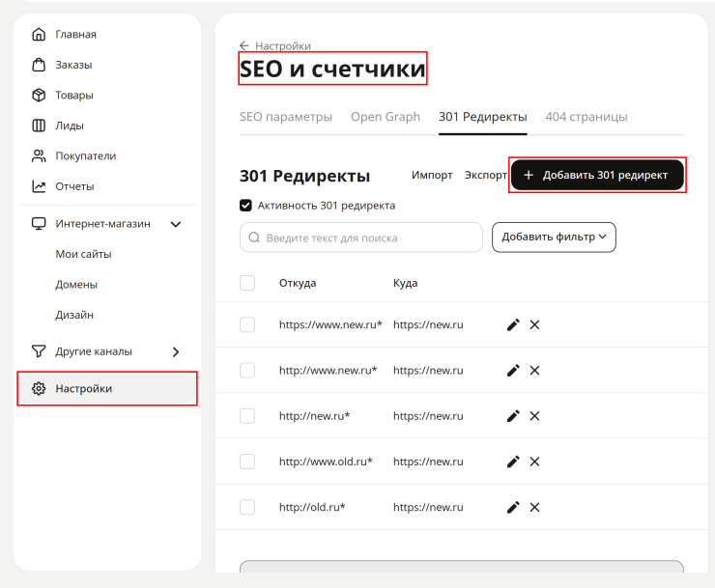715x588 pixels.
Task: Click the Customers people icon
Action: point(39,155)
